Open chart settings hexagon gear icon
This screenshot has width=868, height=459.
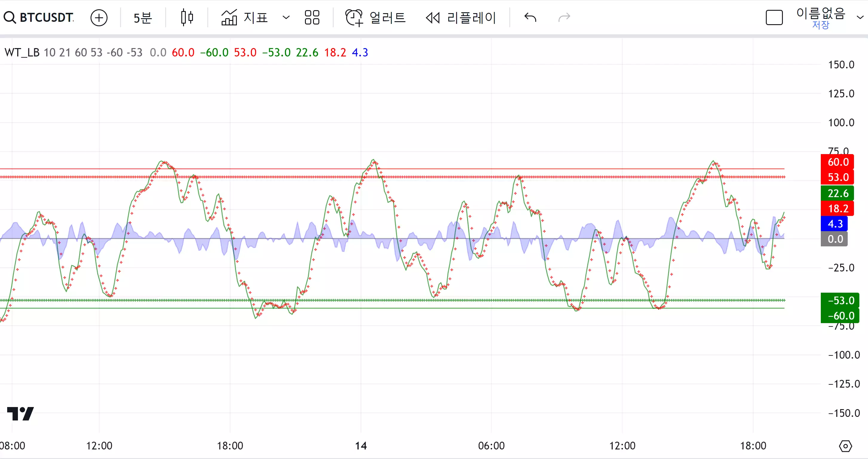(x=845, y=446)
